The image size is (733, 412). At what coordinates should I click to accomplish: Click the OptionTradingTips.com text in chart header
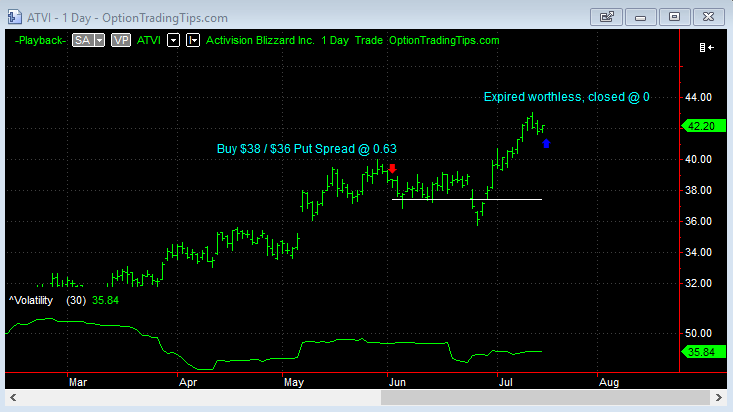(x=444, y=41)
